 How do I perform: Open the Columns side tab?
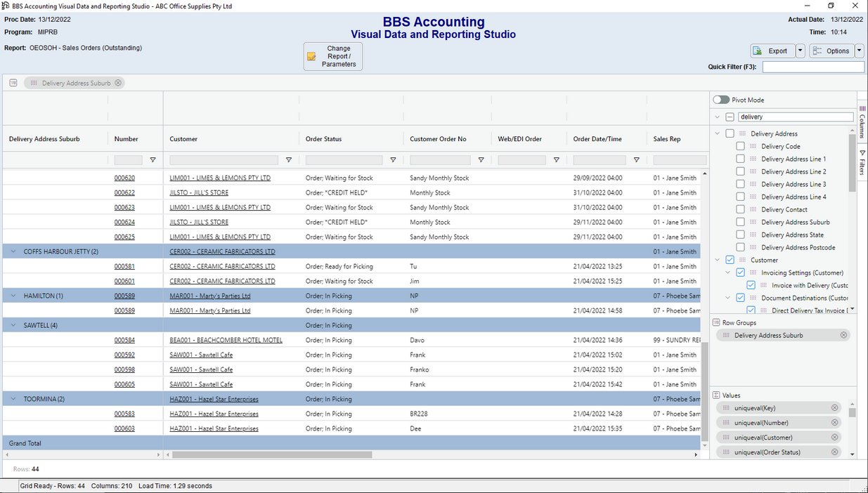pyautogui.click(x=862, y=122)
